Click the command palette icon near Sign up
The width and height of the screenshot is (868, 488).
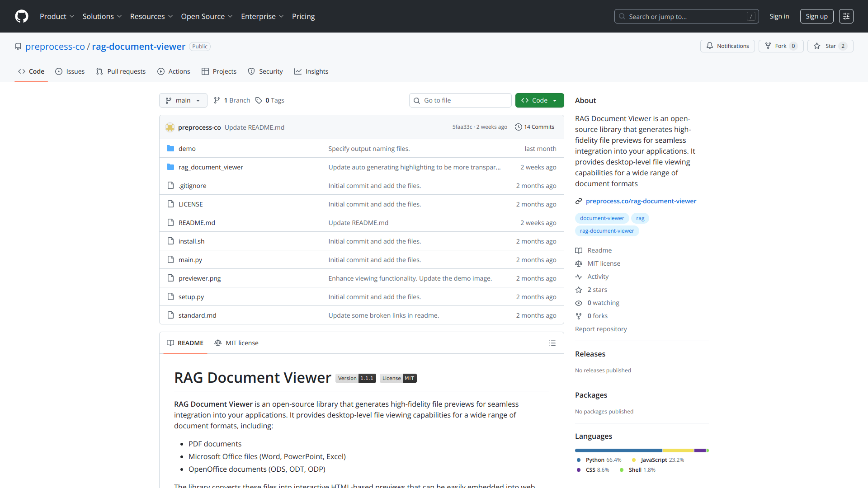tap(846, 16)
